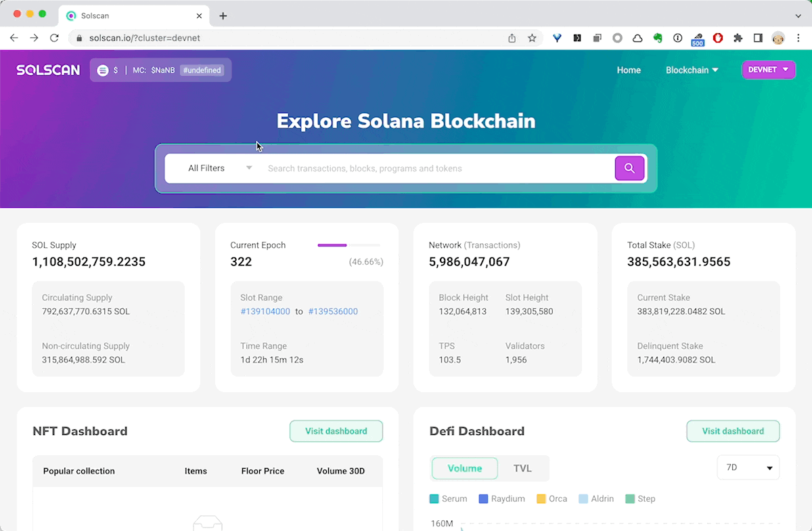The width and height of the screenshot is (812, 531).
Task: Toggle the browser side panel icon
Action: [x=758, y=38]
